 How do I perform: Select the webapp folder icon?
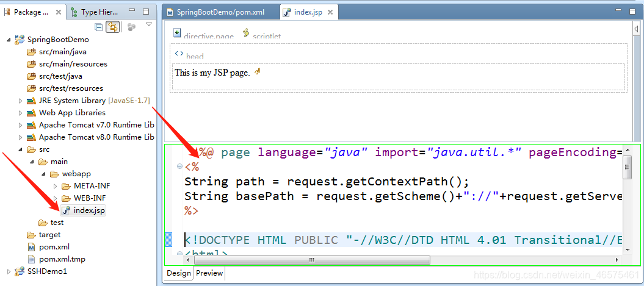(x=54, y=174)
